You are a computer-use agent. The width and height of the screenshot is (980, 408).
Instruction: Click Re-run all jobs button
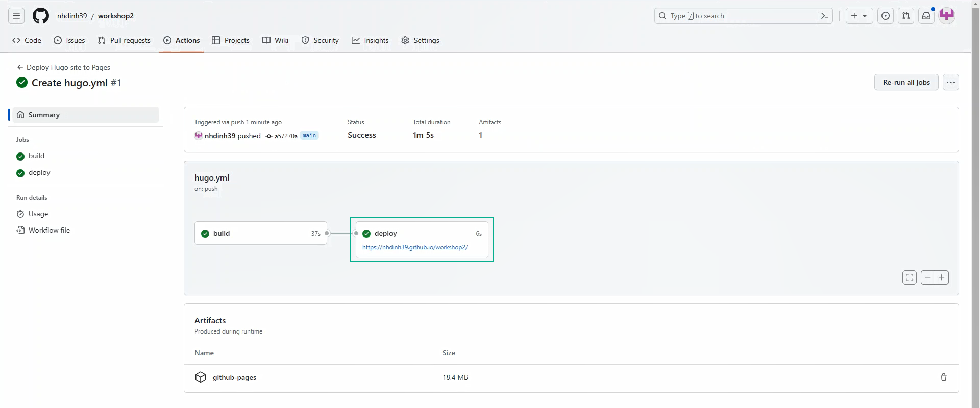[x=906, y=82]
